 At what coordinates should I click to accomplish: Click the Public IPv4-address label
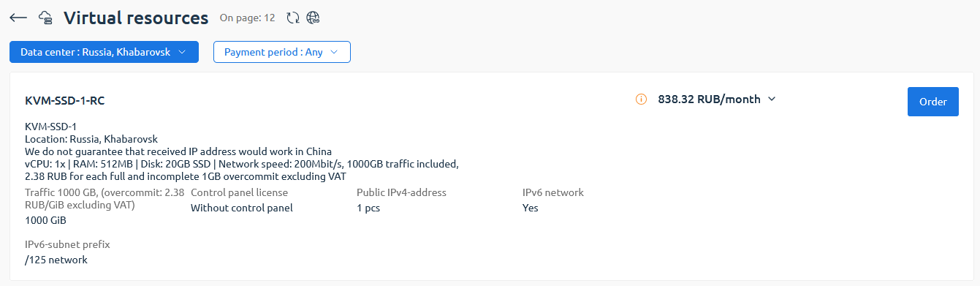401,192
